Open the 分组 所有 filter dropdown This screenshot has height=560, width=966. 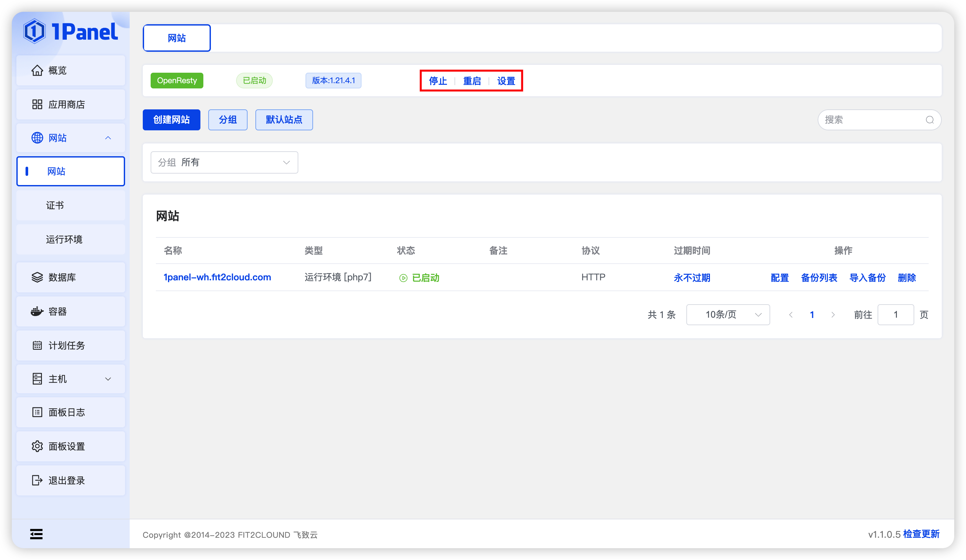click(224, 162)
